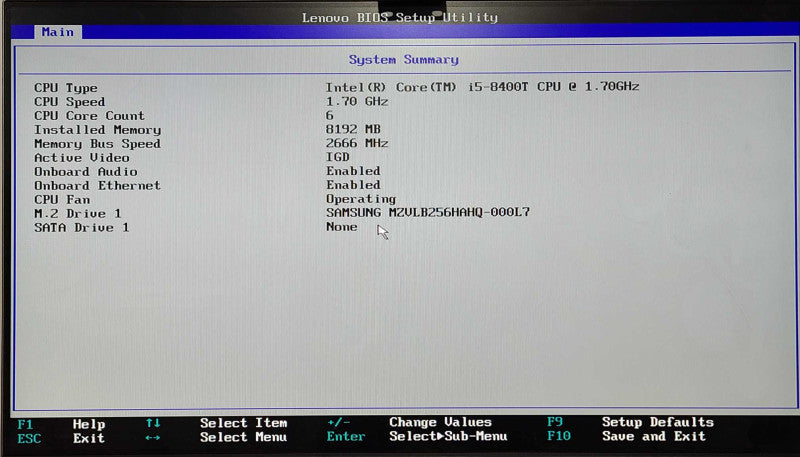Click the Setup Defaults legend label
The height and width of the screenshot is (457, 800).
click(x=658, y=422)
